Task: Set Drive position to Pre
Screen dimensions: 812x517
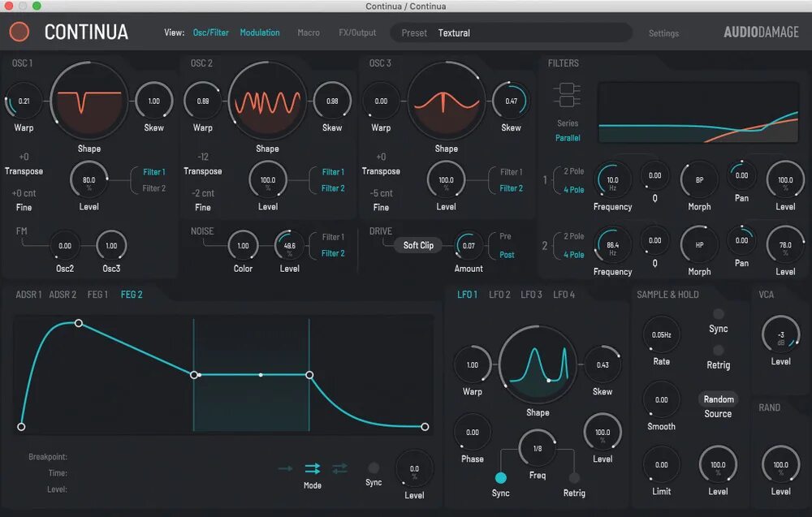Action: 505,236
